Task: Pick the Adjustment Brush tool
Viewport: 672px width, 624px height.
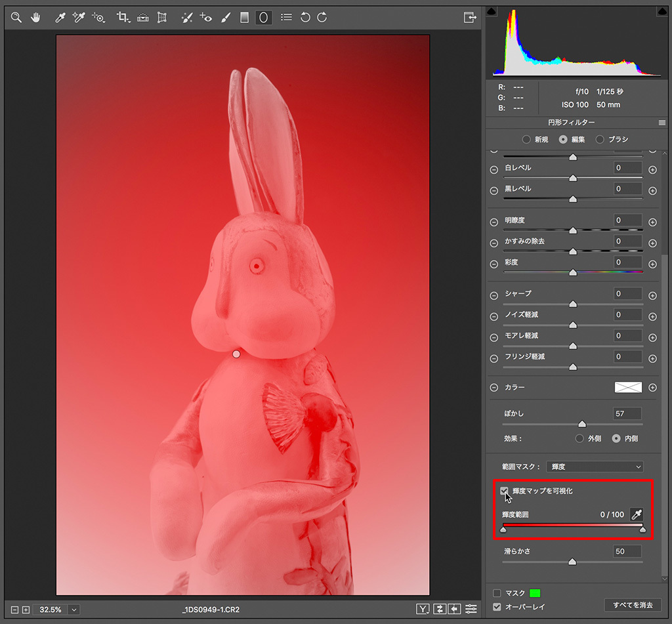Action: click(x=226, y=18)
